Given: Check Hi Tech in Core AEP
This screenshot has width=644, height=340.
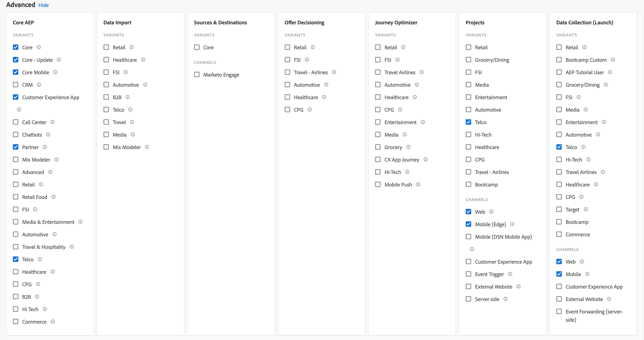Looking at the screenshot, I should tap(16, 309).
